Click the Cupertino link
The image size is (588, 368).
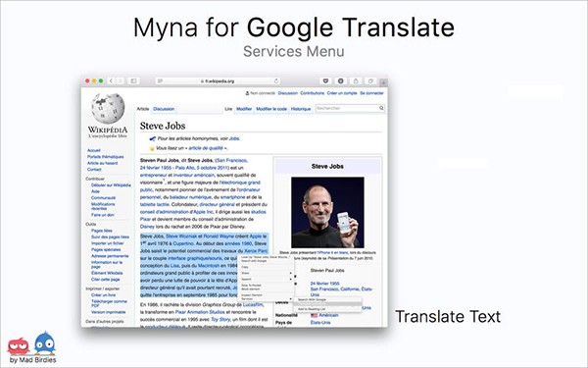point(183,243)
